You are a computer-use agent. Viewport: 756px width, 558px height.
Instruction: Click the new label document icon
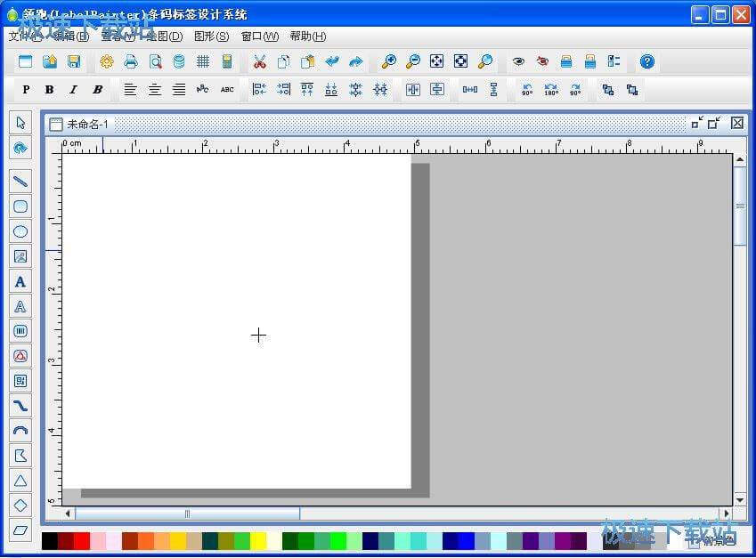pos(25,61)
